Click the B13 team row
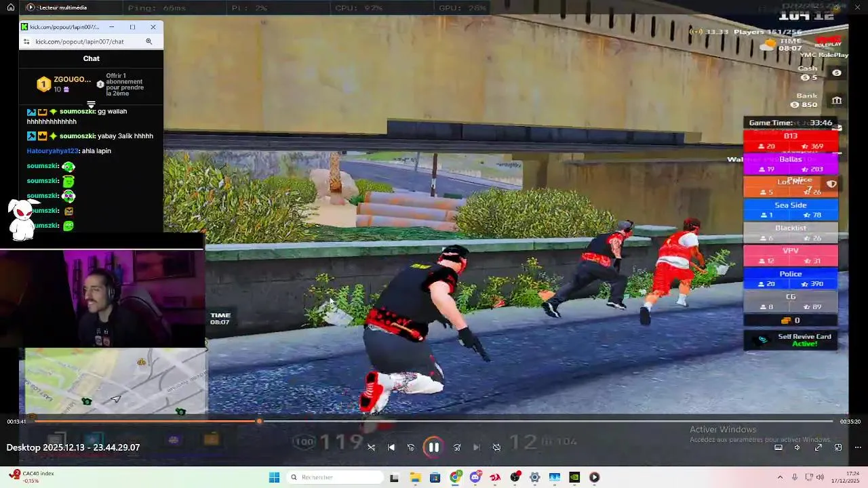This screenshot has width=868, height=488. (791, 141)
